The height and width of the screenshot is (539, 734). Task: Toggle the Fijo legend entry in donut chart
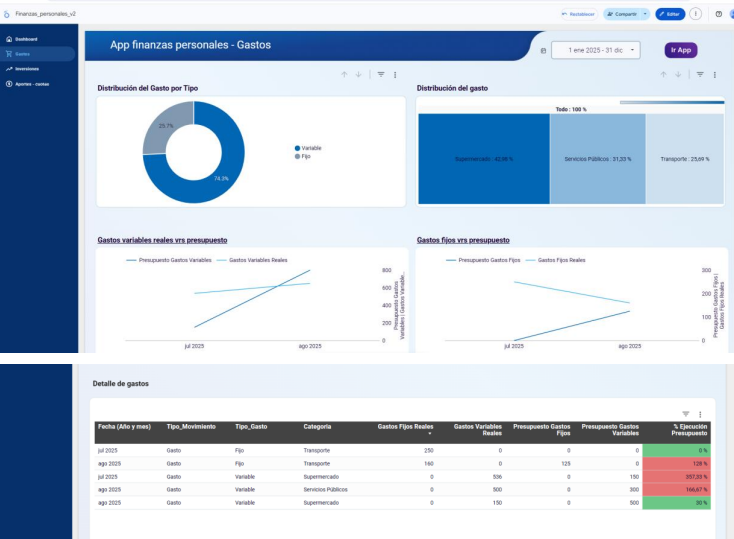pos(302,156)
